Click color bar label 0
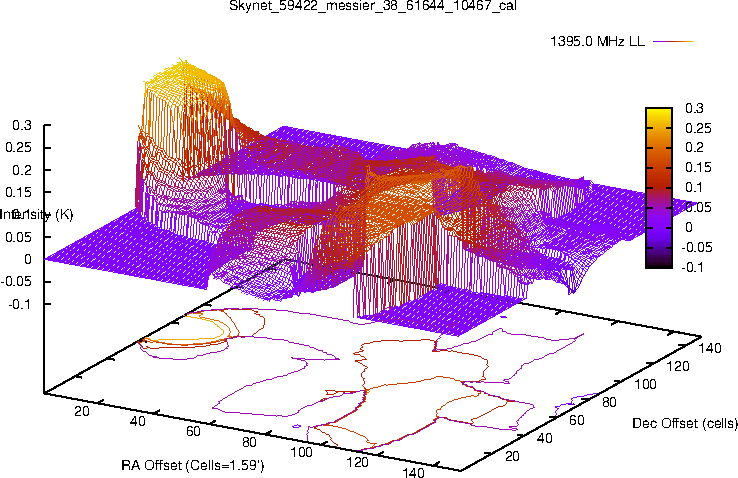 tap(689, 227)
